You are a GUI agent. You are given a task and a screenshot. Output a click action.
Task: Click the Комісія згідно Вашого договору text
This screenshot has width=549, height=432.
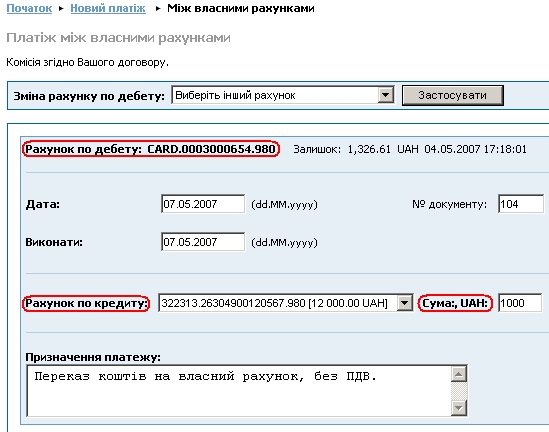pos(88,62)
